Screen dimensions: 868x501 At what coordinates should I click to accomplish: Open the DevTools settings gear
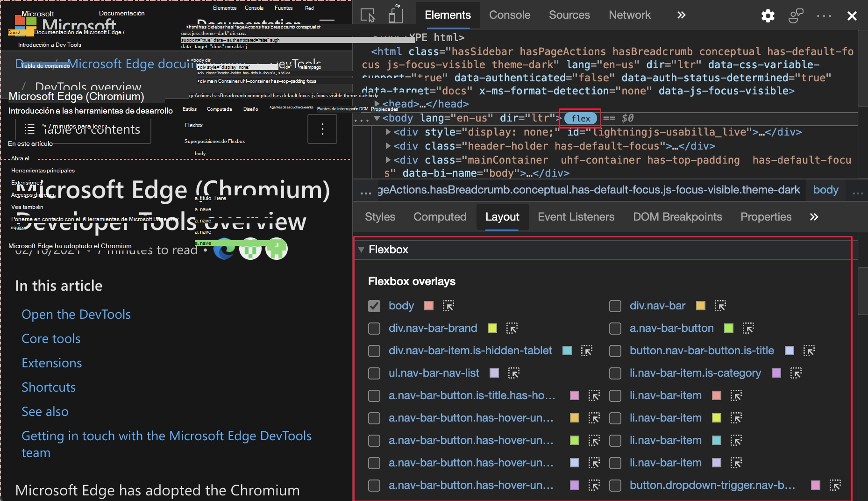768,15
